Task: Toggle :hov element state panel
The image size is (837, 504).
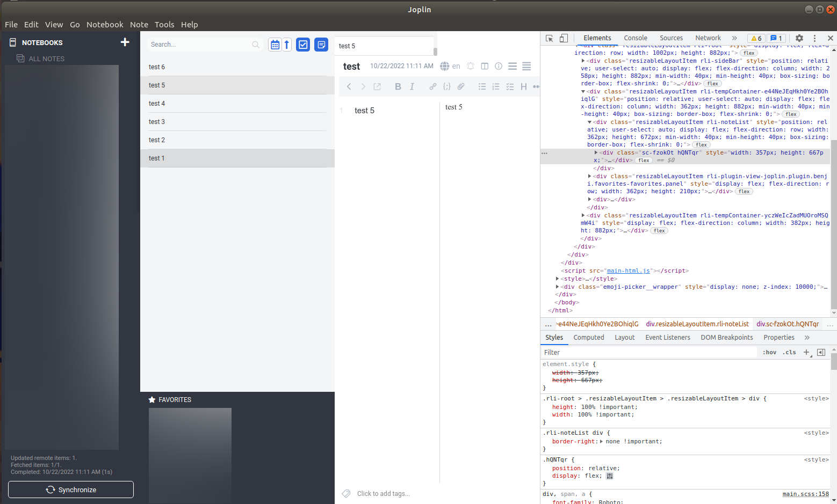Action: [770, 352]
